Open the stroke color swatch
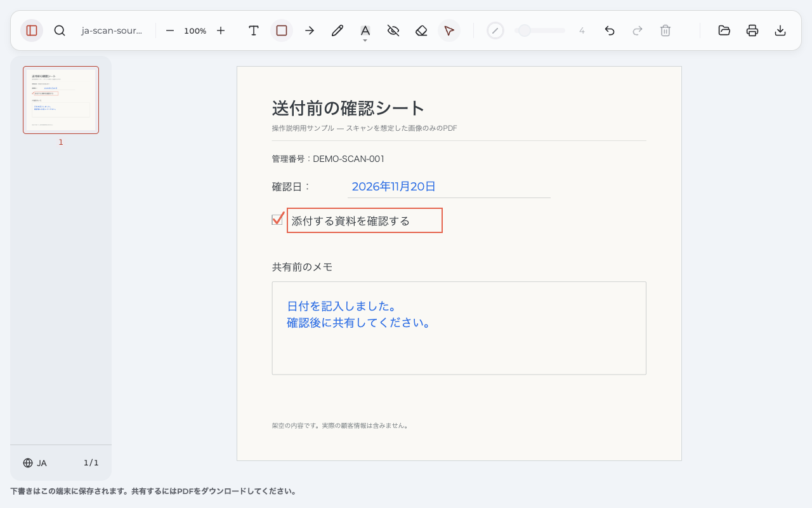 point(495,30)
